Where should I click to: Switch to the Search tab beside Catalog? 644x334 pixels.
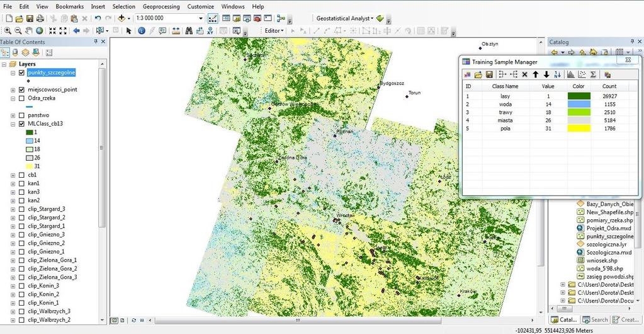pyautogui.click(x=595, y=320)
